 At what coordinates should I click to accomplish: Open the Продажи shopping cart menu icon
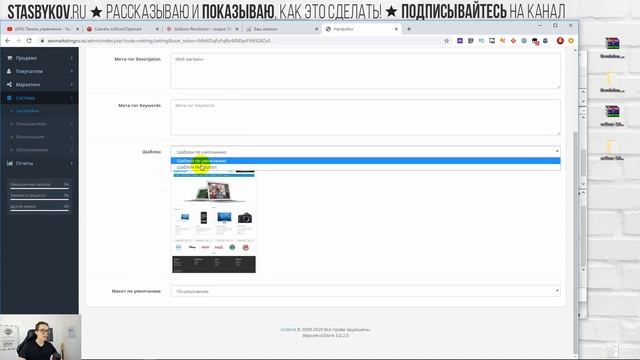pos(9,58)
